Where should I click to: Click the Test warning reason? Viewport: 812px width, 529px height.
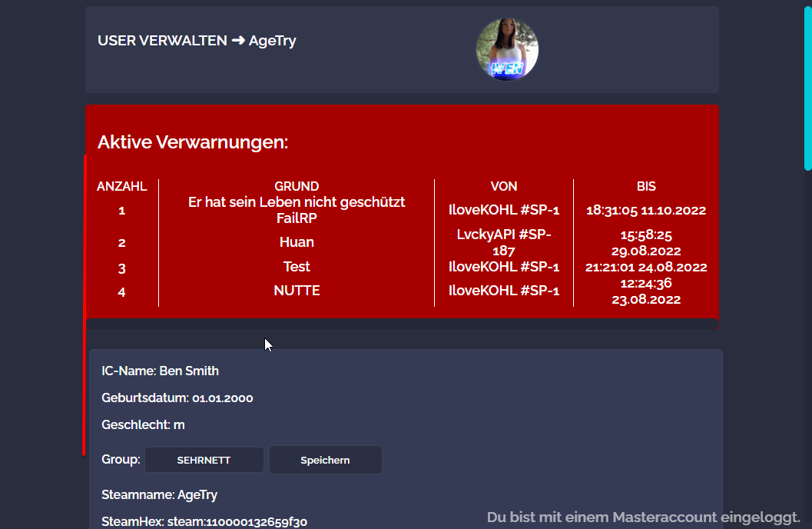click(297, 267)
